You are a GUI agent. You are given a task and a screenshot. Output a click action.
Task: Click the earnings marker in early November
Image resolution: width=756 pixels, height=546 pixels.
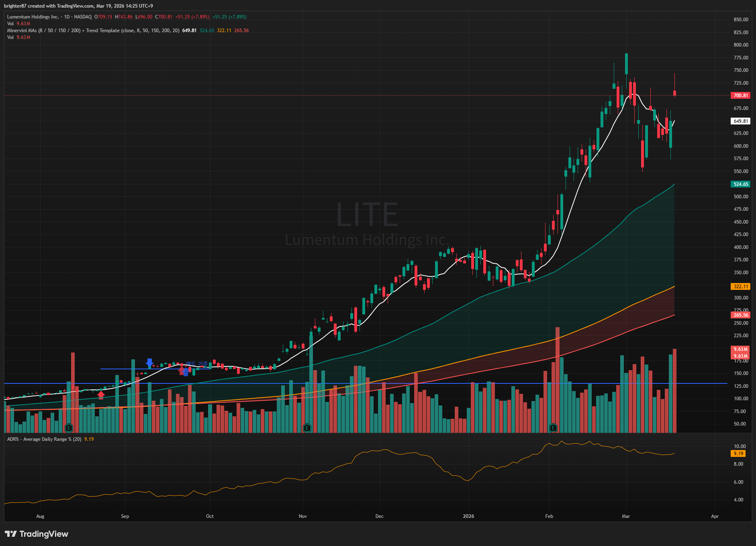307,428
